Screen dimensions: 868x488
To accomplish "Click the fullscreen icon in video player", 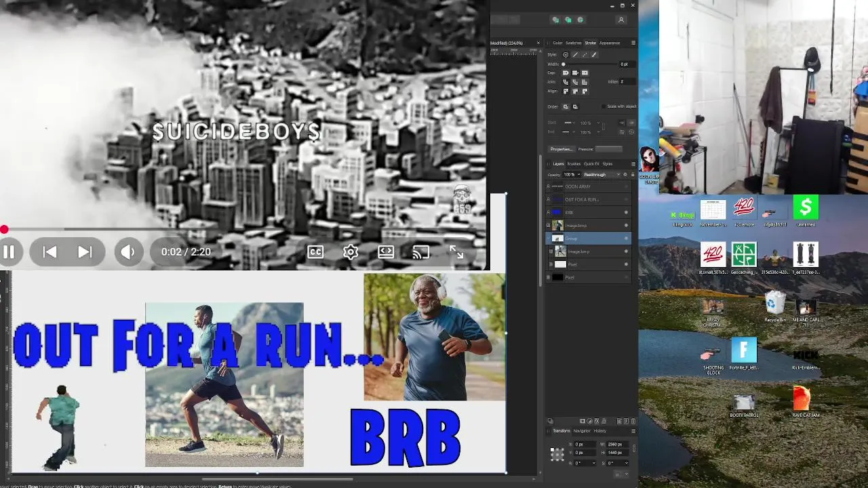I will pos(456,251).
